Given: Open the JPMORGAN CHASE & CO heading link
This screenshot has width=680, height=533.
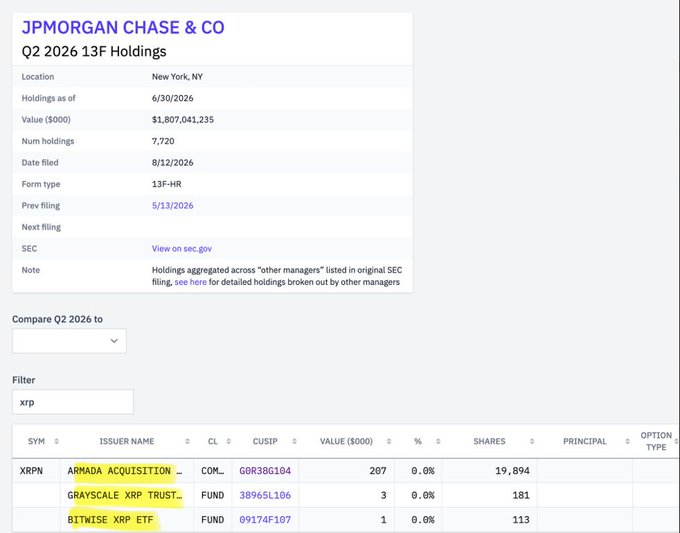Looking at the screenshot, I should [123, 27].
